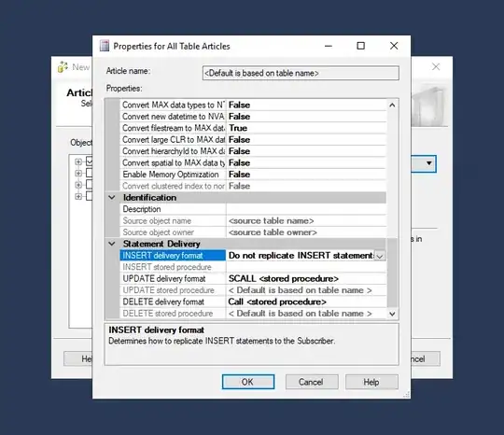Click the Properties dialog title bar icon
This screenshot has height=435, width=504.
tap(105, 46)
